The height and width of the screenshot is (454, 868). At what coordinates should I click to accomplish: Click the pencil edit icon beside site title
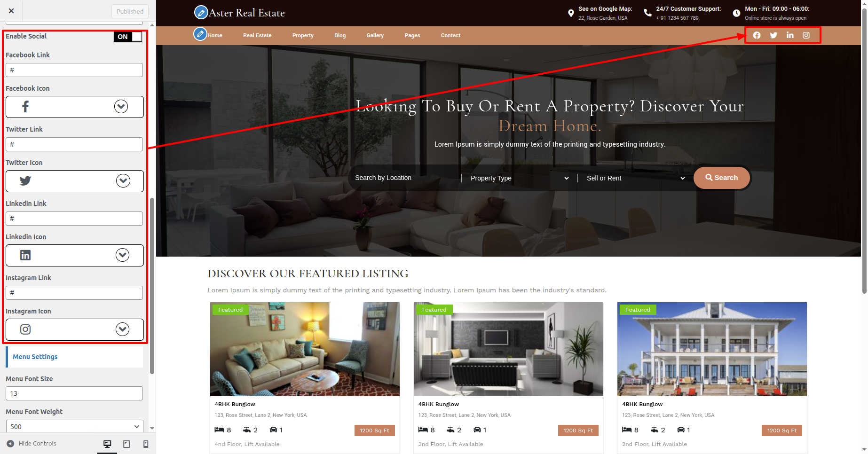[x=201, y=12]
